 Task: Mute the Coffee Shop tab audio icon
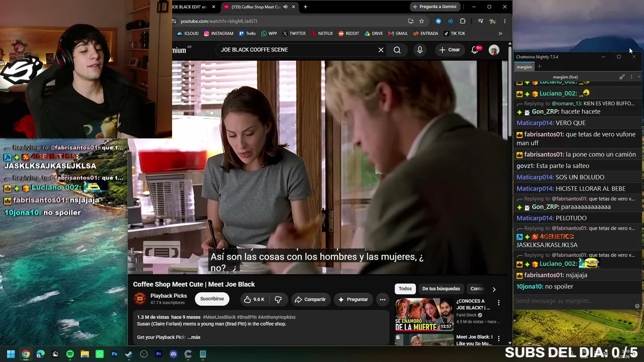285,7
